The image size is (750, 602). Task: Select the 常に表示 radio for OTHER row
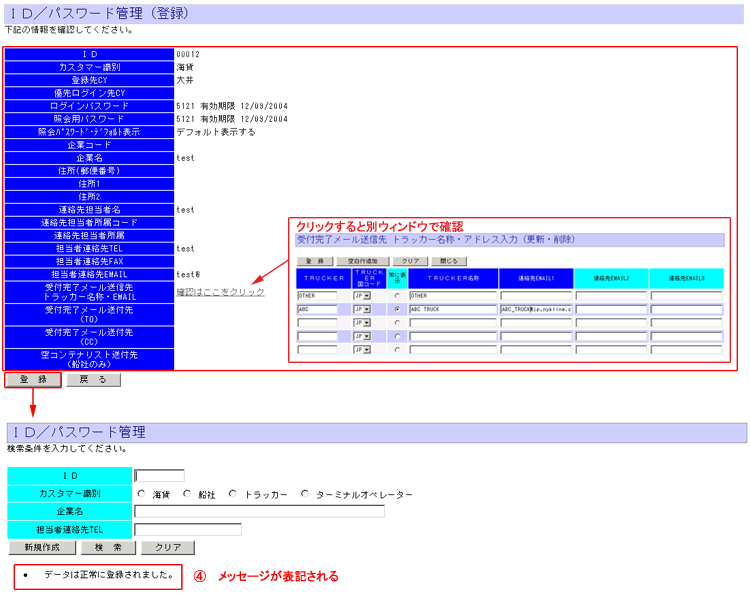click(x=397, y=296)
